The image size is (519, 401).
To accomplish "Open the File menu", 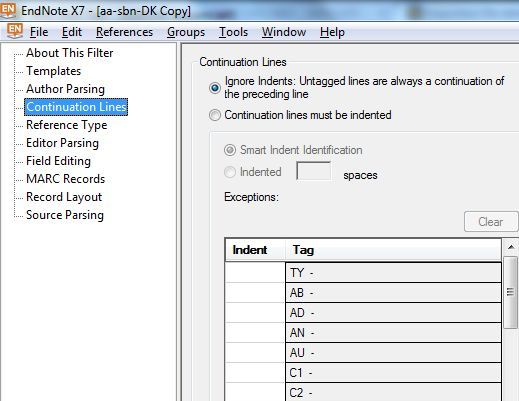I will pyautogui.click(x=39, y=32).
